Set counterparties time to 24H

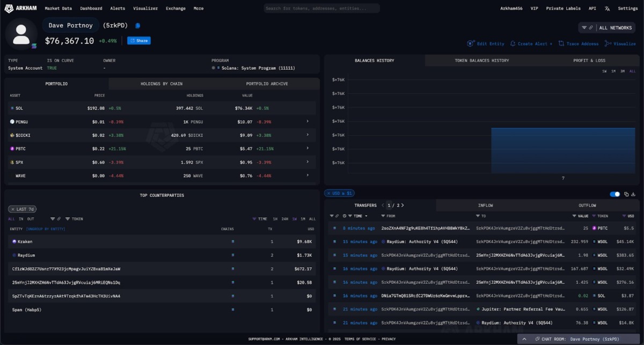click(285, 219)
